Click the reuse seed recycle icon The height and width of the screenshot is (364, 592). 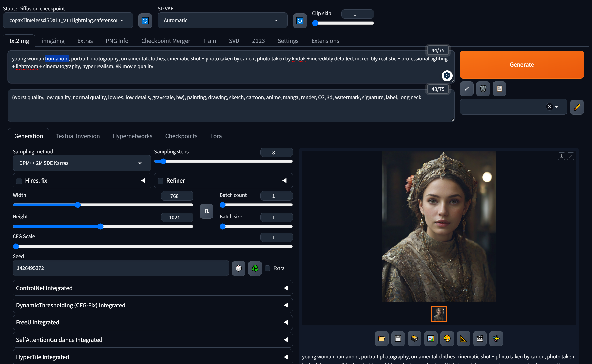255,268
